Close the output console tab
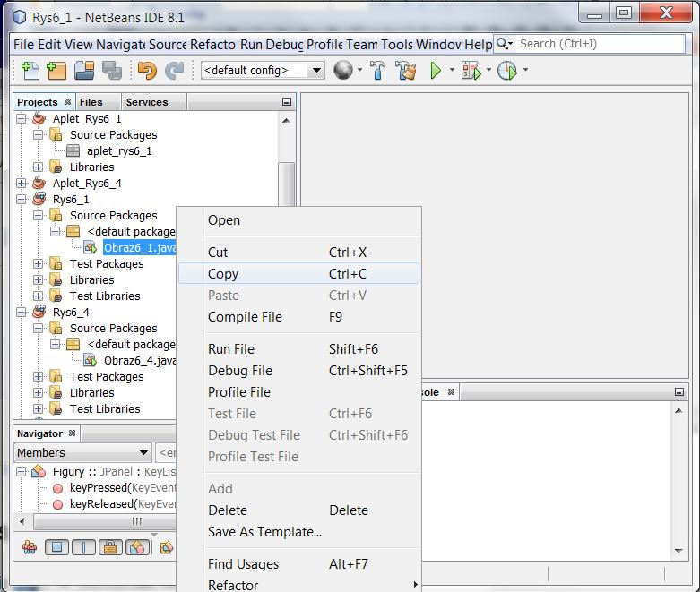This screenshot has width=700, height=592. (452, 391)
